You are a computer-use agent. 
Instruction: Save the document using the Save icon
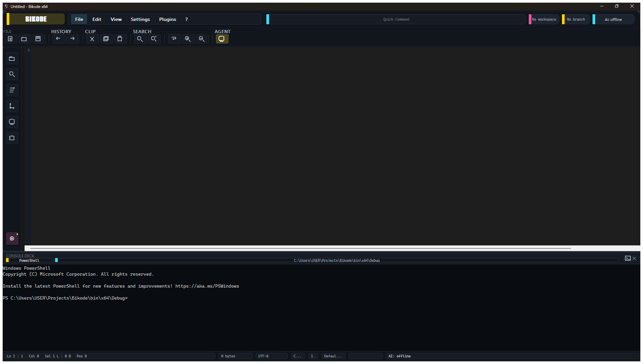coord(38,39)
